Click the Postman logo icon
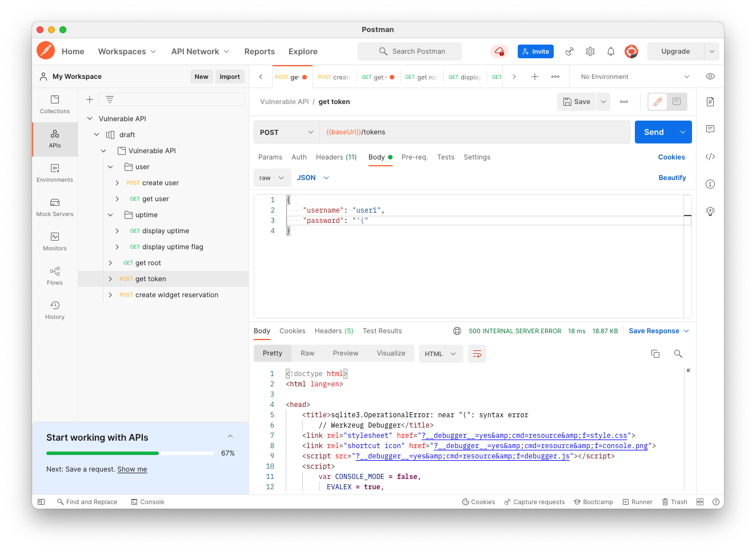Screen dimensions: 756x551 click(46, 51)
